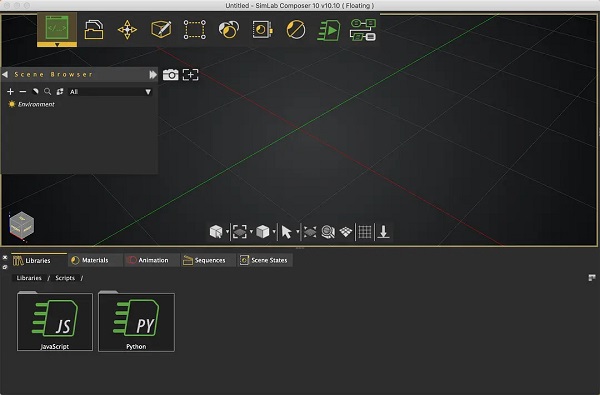
Task: Click the solid cube shading icon
Action: [x=263, y=232]
